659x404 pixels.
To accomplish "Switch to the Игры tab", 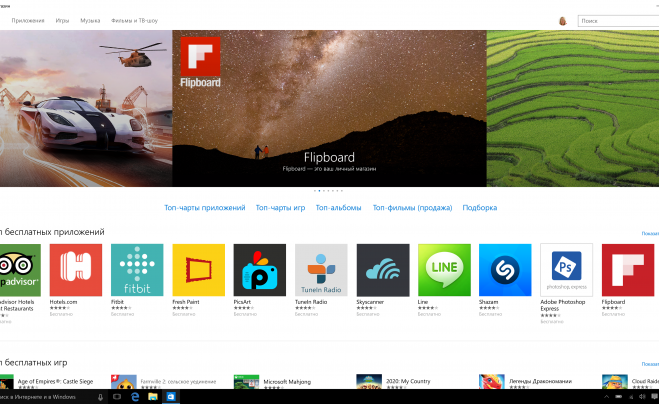I will pos(63,20).
